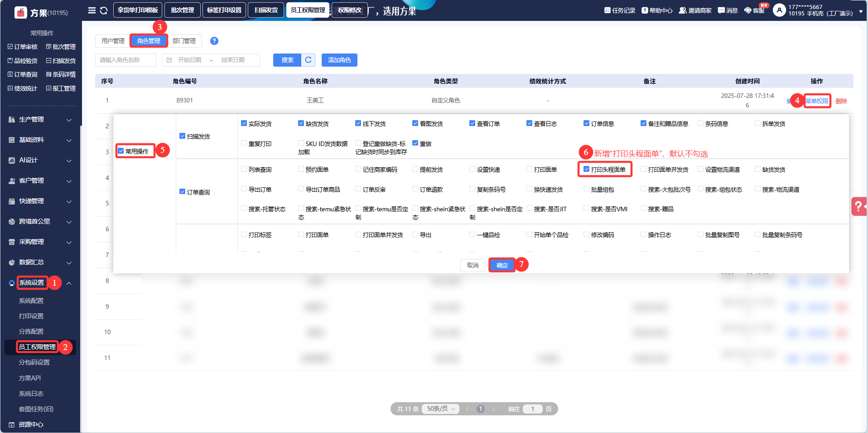Image resolution: width=868 pixels, height=433 pixels.
Task: Click the refresh icon in top bar
Action: [104, 10]
